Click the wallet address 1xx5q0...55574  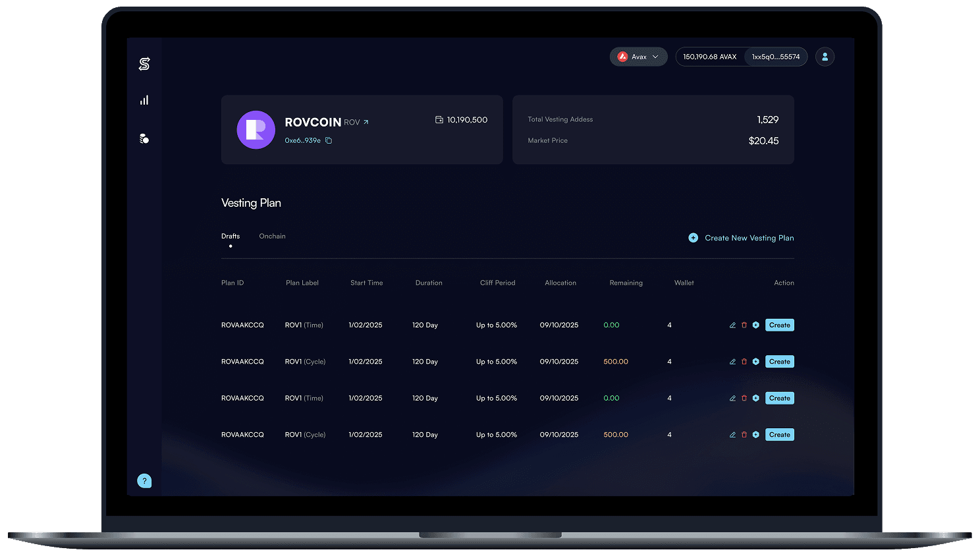tap(776, 57)
